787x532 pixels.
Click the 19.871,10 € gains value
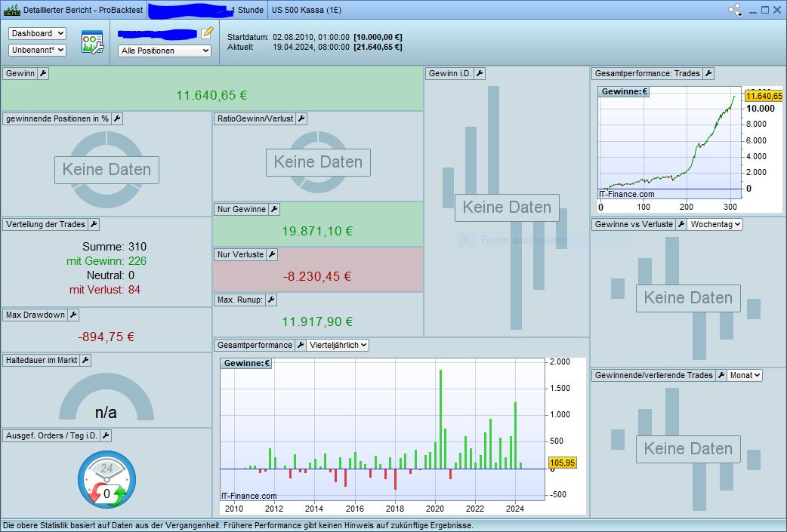coord(317,231)
